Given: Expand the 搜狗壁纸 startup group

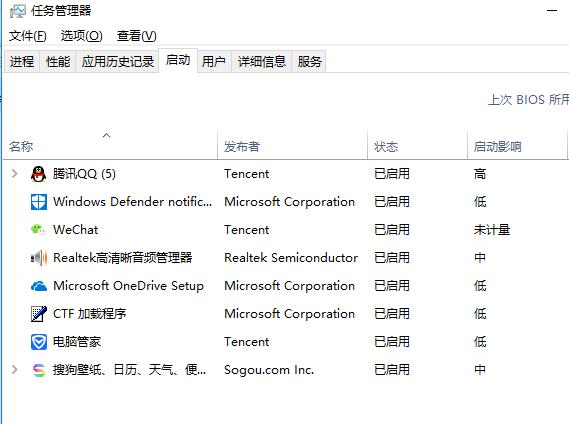Looking at the screenshot, I should point(15,370).
